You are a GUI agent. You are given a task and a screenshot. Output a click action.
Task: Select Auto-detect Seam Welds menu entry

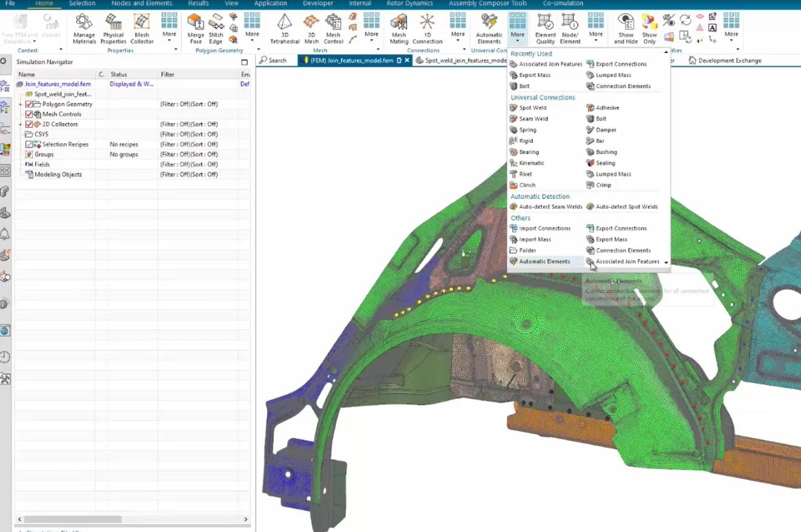tap(550, 207)
